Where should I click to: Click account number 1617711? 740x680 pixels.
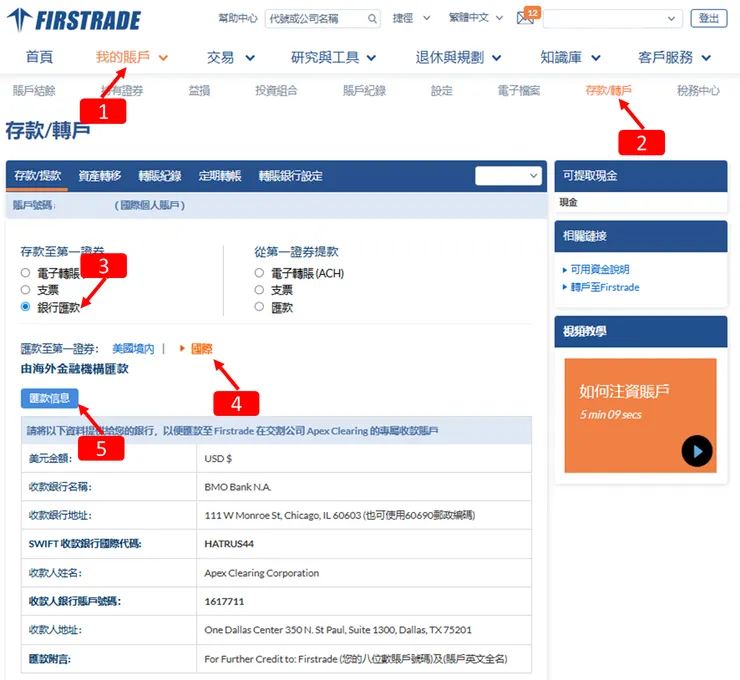click(x=224, y=601)
